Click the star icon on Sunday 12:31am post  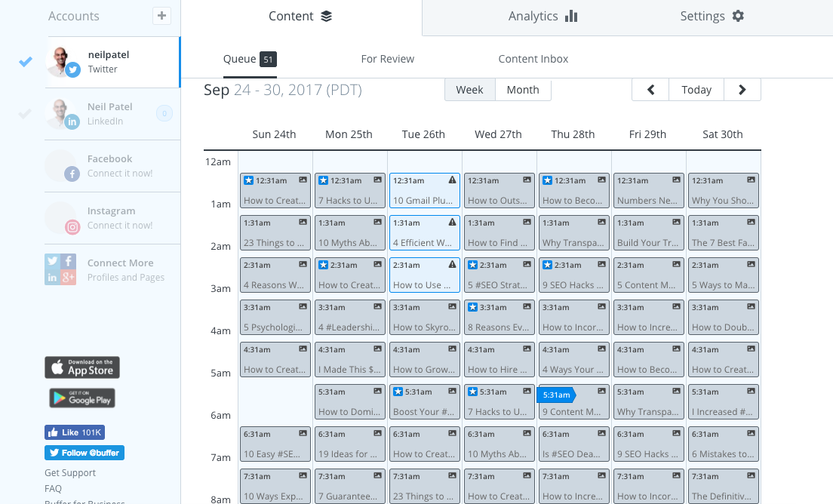point(249,180)
